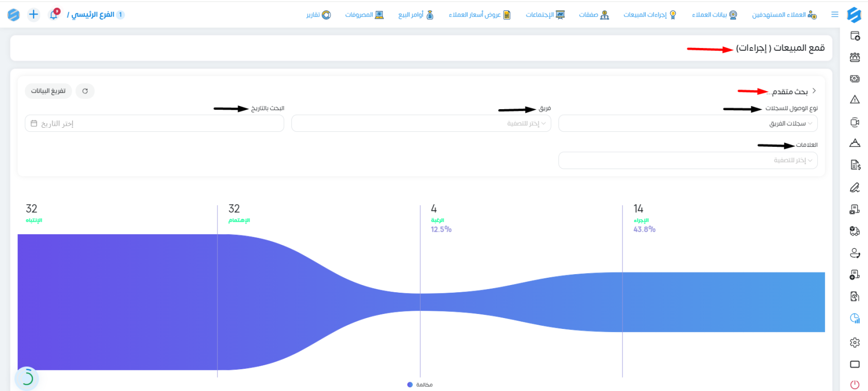Click the signature pen sidebar icon
This screenshot has height=391, width=868.
tap(855, 187)
